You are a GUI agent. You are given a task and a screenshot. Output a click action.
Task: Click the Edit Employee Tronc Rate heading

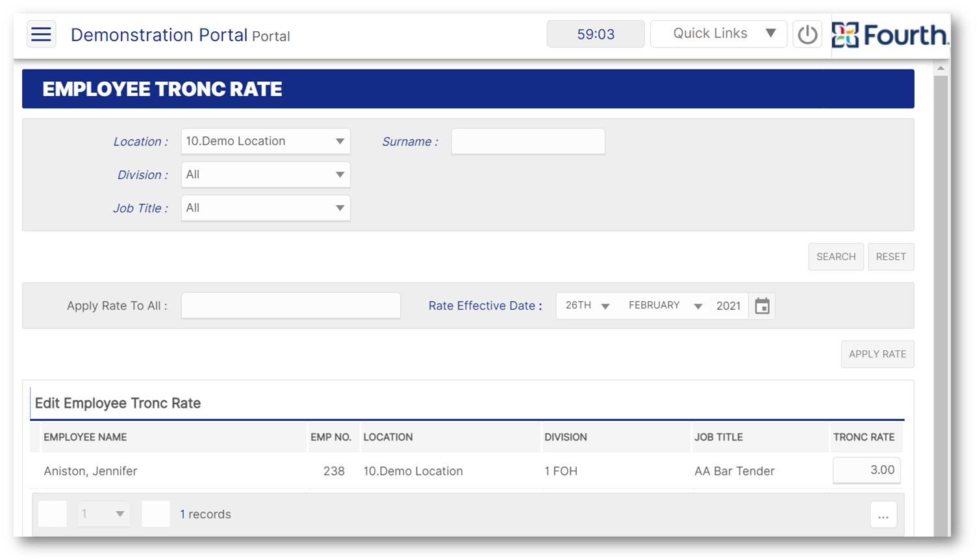coord(118,403)
